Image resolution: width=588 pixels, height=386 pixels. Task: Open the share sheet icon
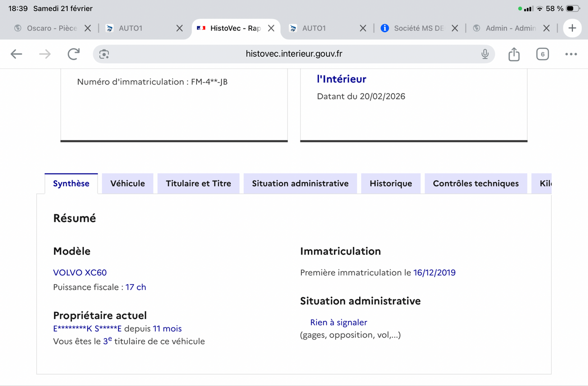coord(514,54)
